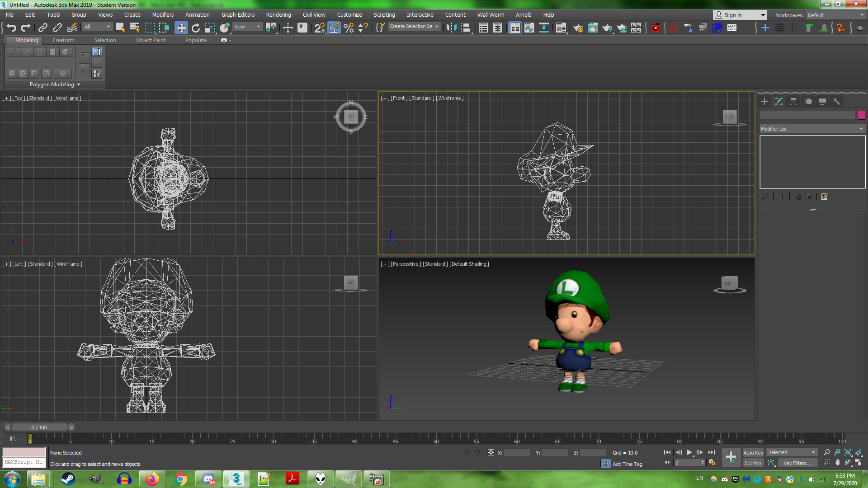
Task: Click the Unlink Selection icon
Action: pyautogui.click(x=57, y=28)
